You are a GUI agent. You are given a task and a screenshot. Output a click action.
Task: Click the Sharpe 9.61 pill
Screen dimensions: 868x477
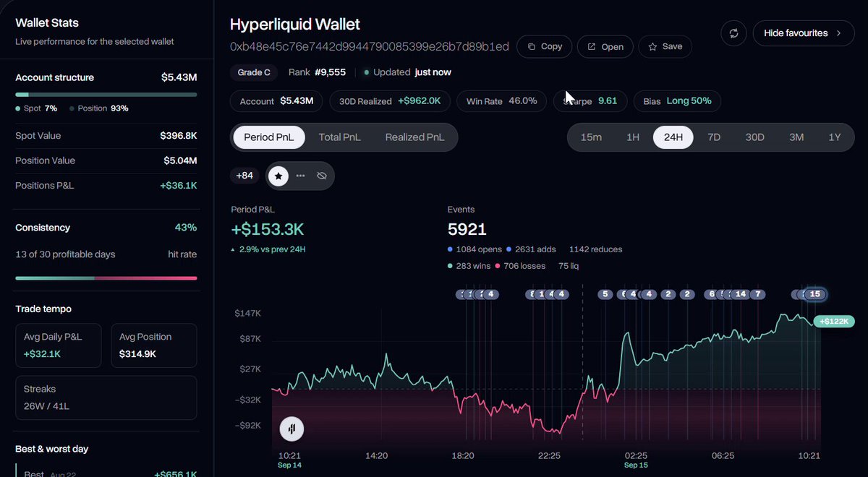click(x=591, y=101)
